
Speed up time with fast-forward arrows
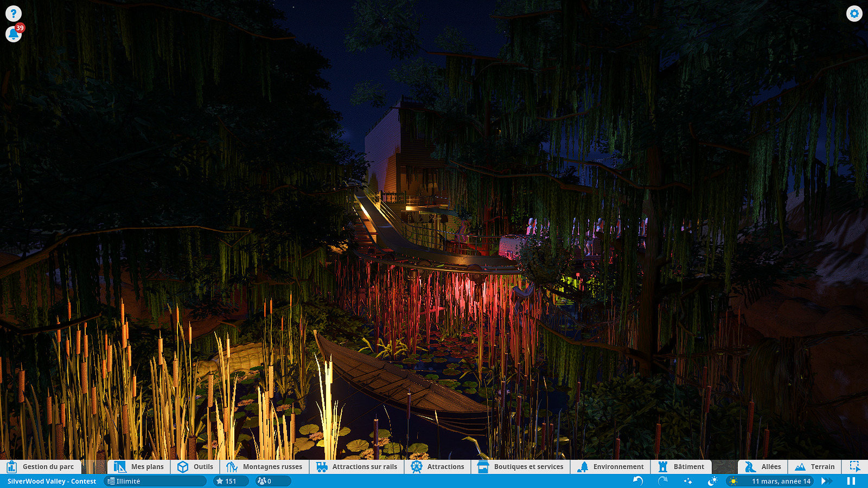(827, 481)
